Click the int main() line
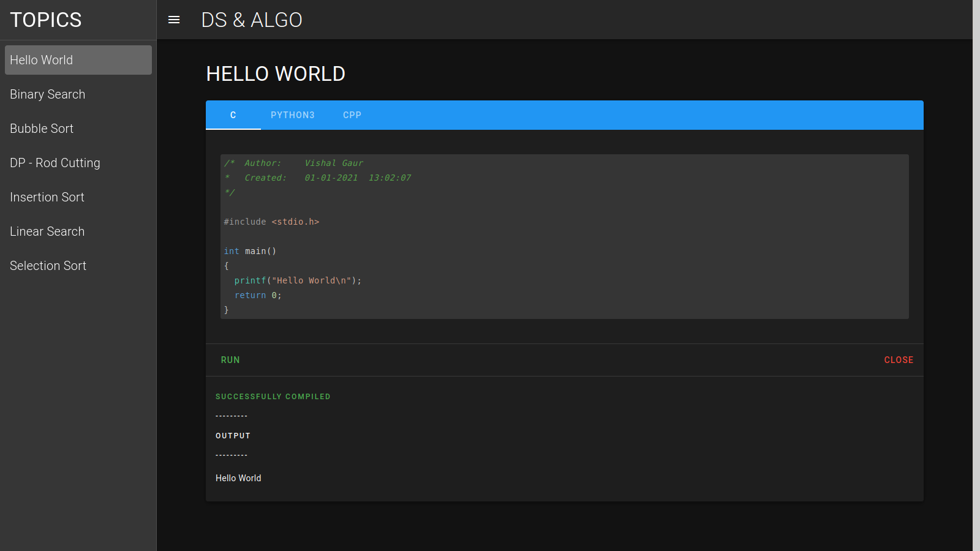 pyautogui.click(x=250, y=251)
